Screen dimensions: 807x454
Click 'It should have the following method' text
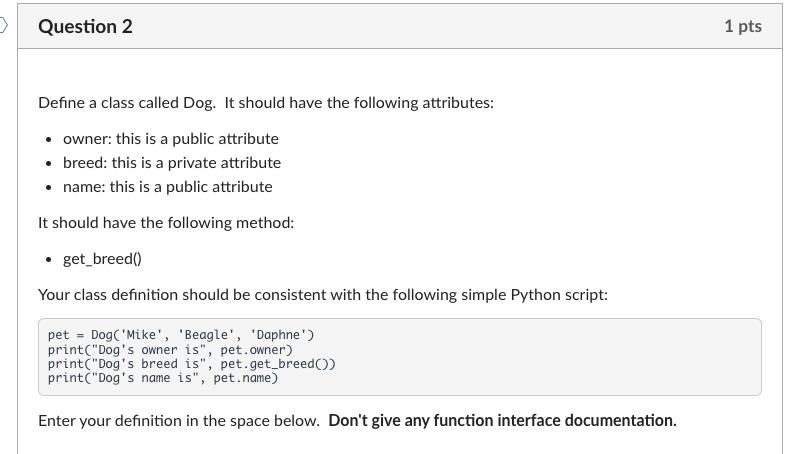pos(166,223)
